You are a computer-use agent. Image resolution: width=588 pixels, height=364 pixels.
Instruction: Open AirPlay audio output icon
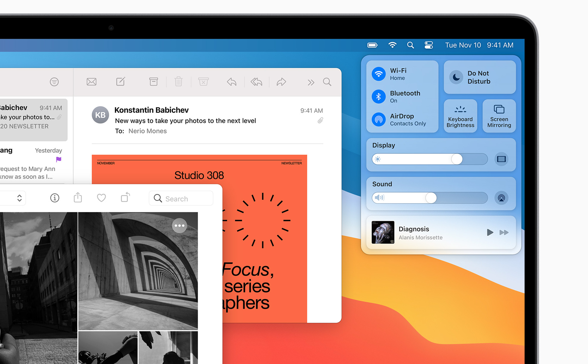click(x=501, y=198)
